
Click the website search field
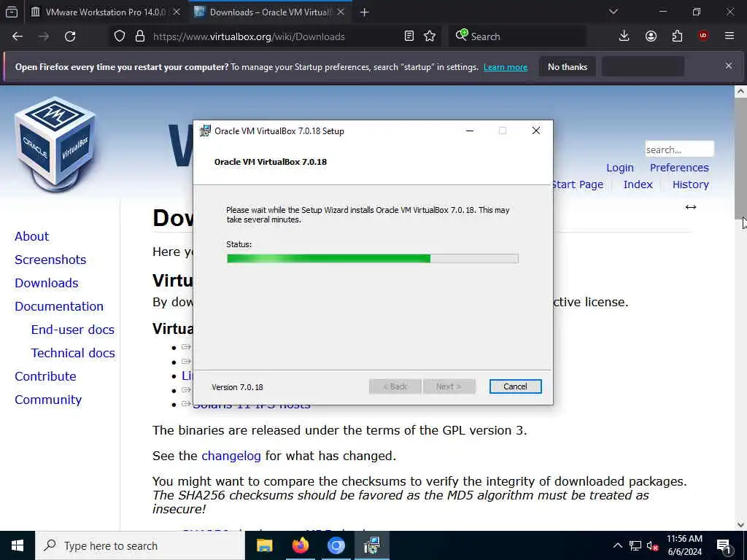tap(679, 149)
